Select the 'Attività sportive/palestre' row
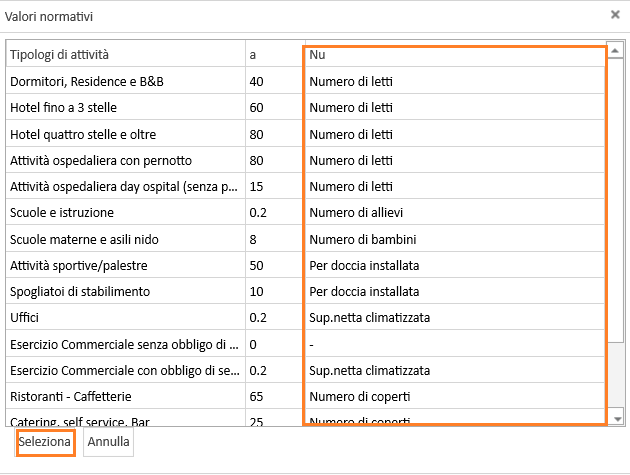 click(305, 265)
